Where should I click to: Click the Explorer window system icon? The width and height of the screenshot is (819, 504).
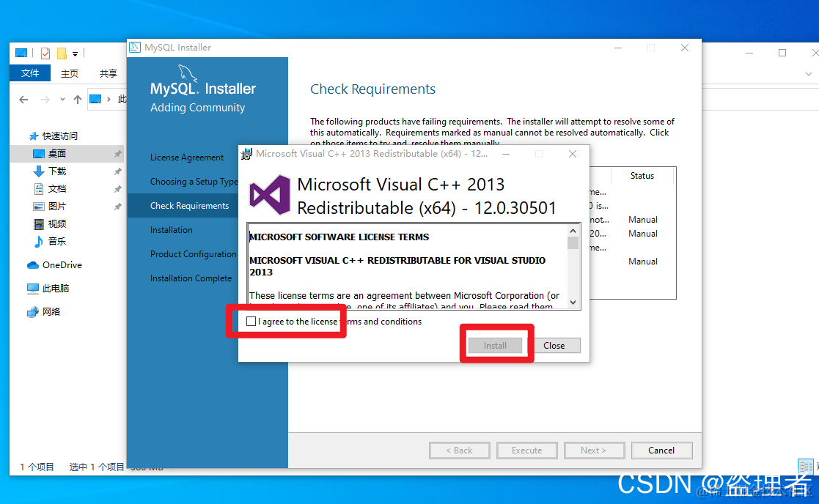tap(21, 53)
